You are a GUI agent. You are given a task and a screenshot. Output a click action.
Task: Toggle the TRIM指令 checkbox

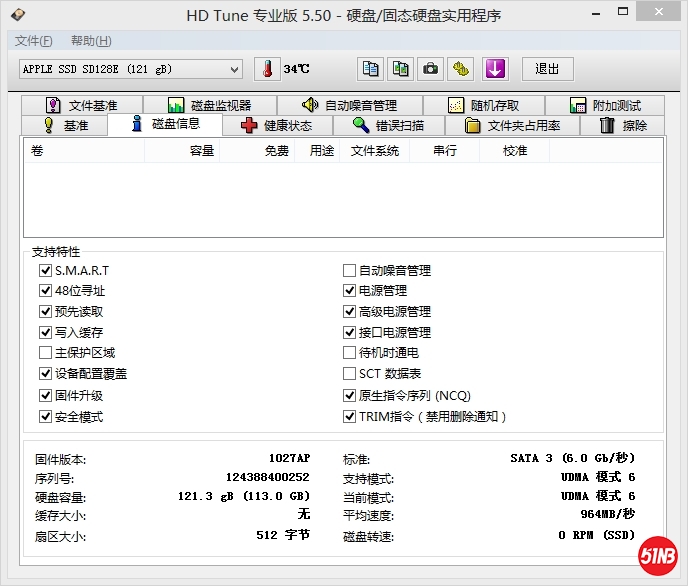349,417
